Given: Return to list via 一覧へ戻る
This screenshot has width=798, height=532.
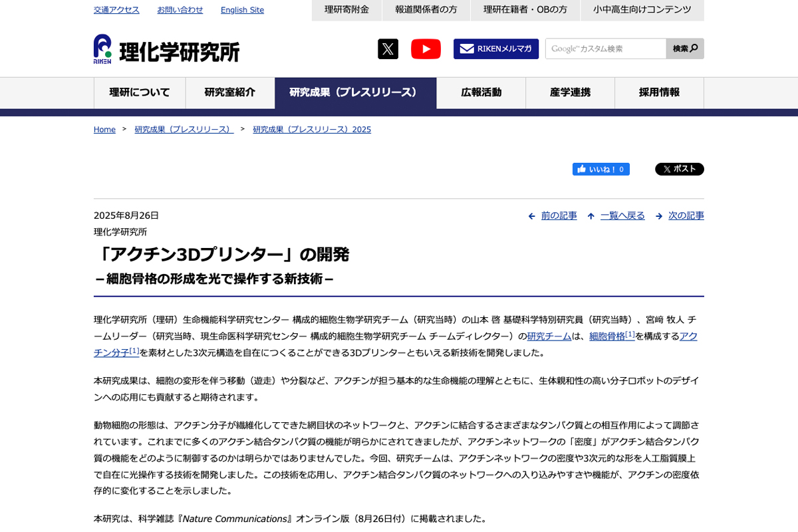Looking at the screenshot, I should pyautogui.click(x=622, y=215).
